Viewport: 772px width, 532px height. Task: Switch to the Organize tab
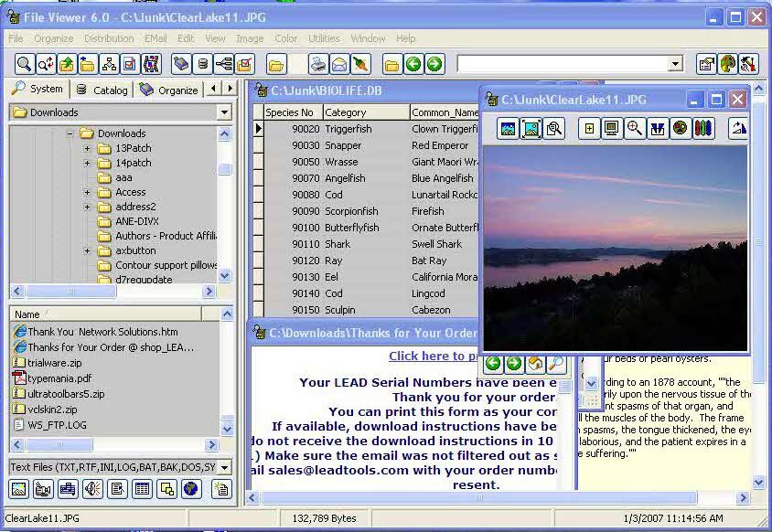point(169,90)
